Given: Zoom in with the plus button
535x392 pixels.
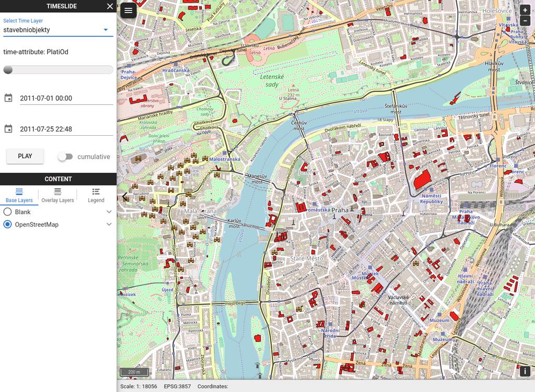Looking at the screenshot, I should click(x=525, y=10).
